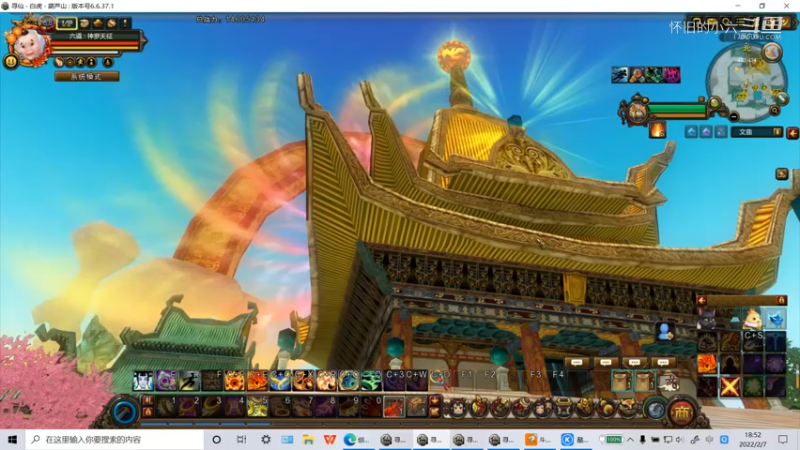Screen dimensions: 800x450
Task: Click the side panel slot labeled C+S
Action: (x=753, y=342)
